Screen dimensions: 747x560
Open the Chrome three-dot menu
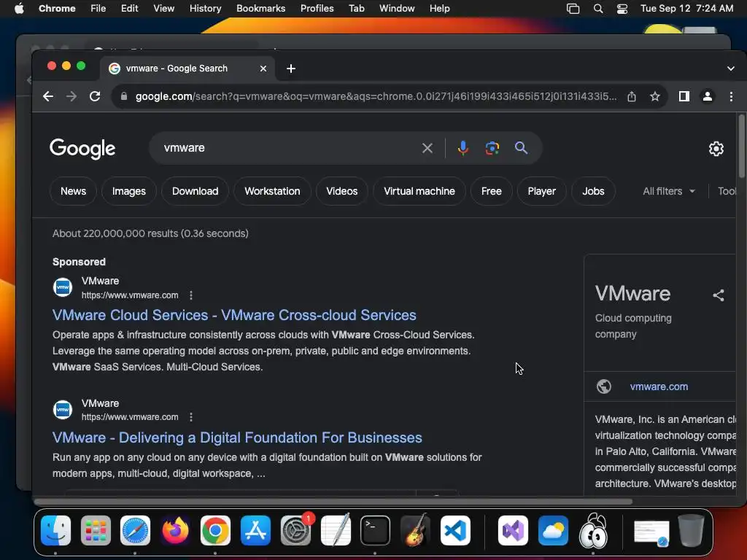click(731, 96)
